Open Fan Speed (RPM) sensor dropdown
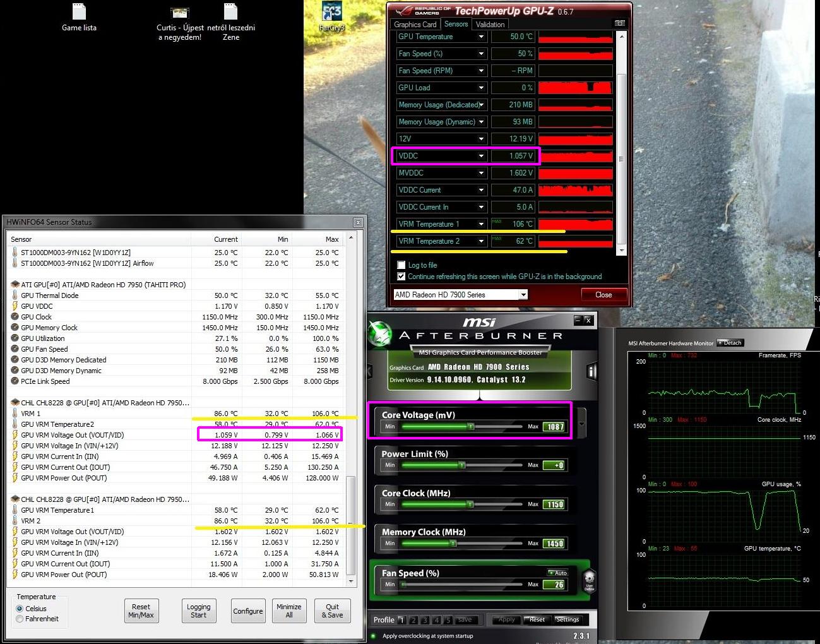The height and width of the screenshot is (644, 820). 481,71
